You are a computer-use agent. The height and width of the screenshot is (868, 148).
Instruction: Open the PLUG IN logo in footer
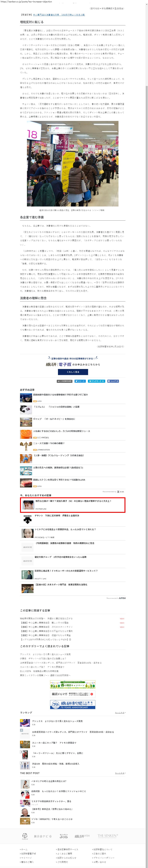pos(25,836)
